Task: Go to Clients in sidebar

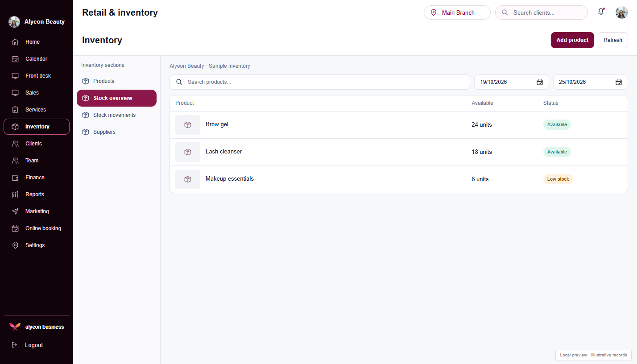Action: click(x=37, y=144)
